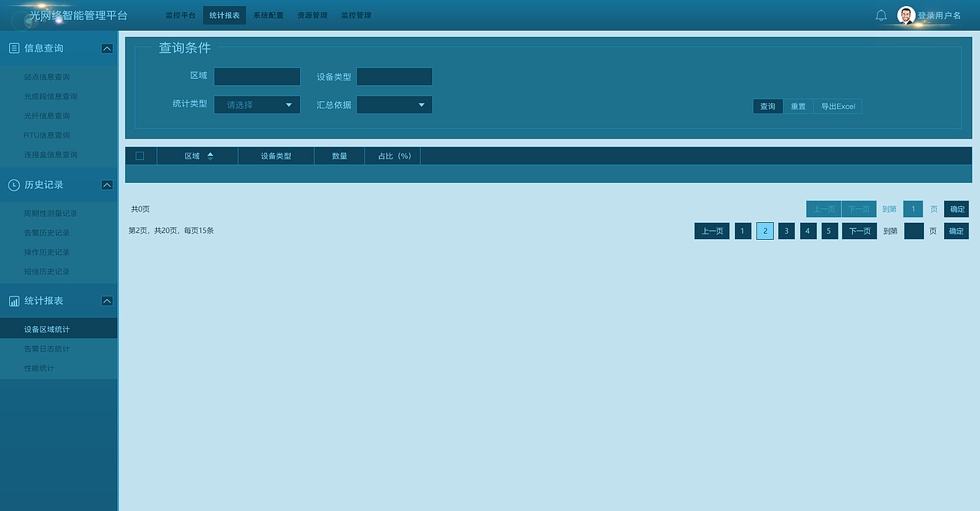Screen dimensions: 980x511
Task: Click the 占比（%） column header
Action: click(x=393, y=156)
